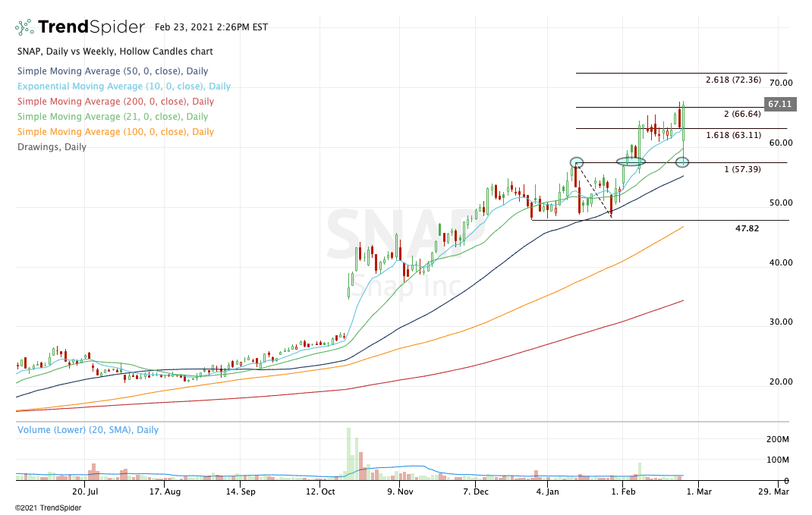Viewport: 812px width, 515px height.
Task: Select the SNAP Daily vs Weekly chart title
Action: point(114,52)
